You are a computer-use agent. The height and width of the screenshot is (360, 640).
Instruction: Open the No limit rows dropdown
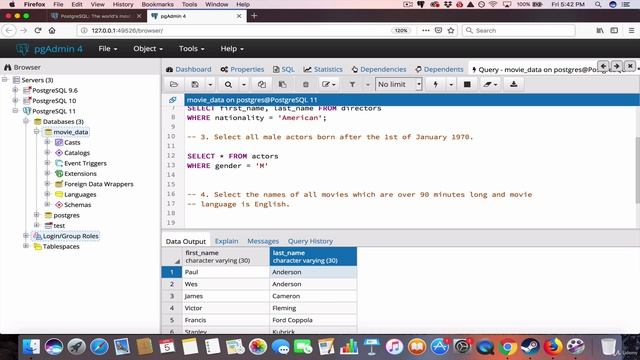[x=399, y=84]
